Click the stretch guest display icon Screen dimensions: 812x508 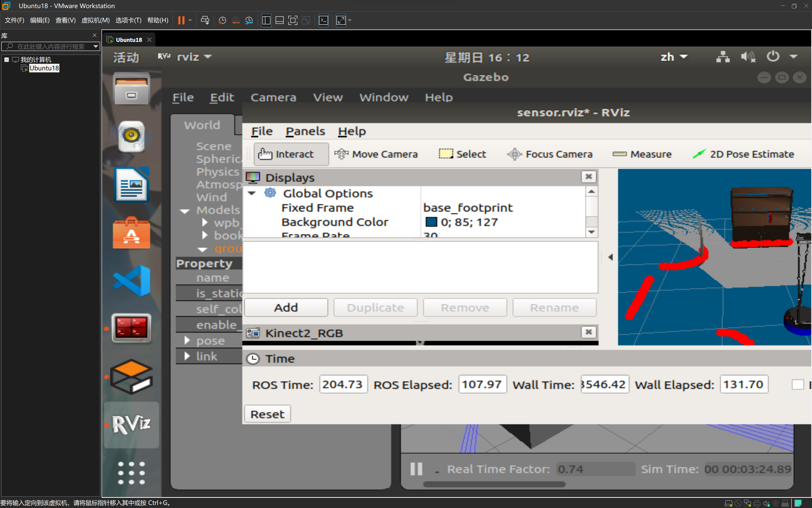click(341, 21)
